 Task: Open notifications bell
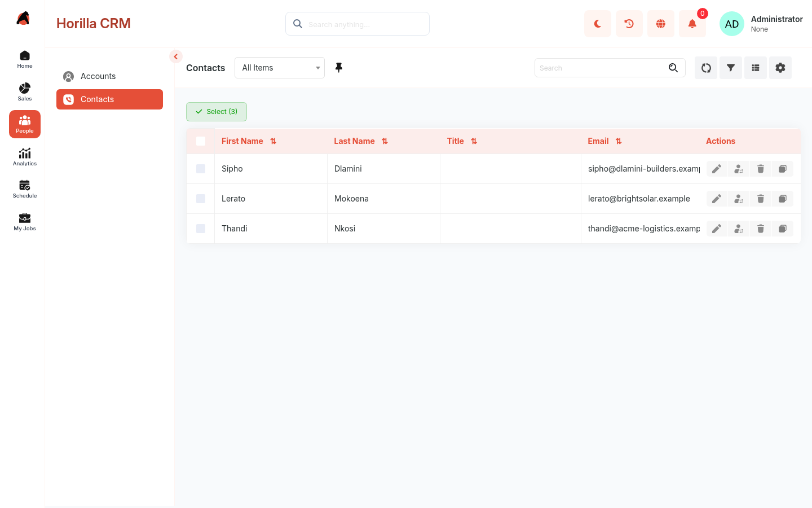[692, 24]
